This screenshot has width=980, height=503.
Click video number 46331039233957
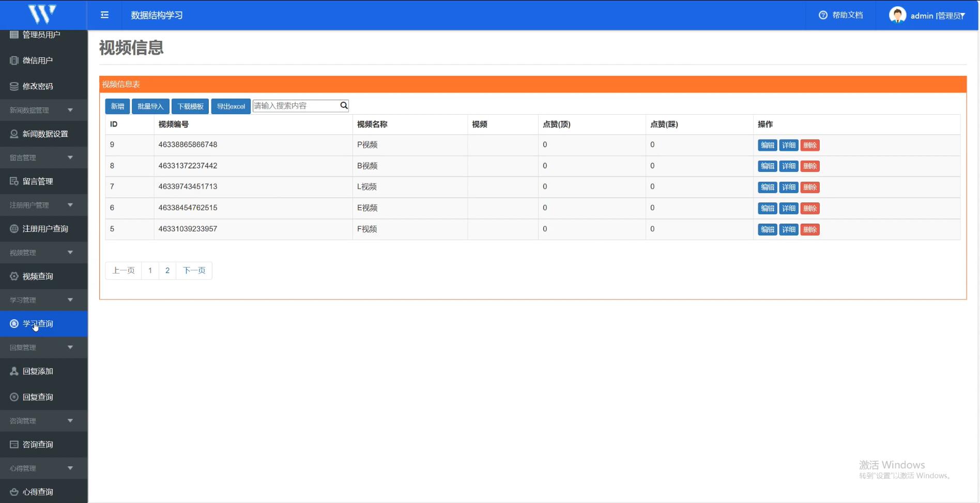[188, 229]
